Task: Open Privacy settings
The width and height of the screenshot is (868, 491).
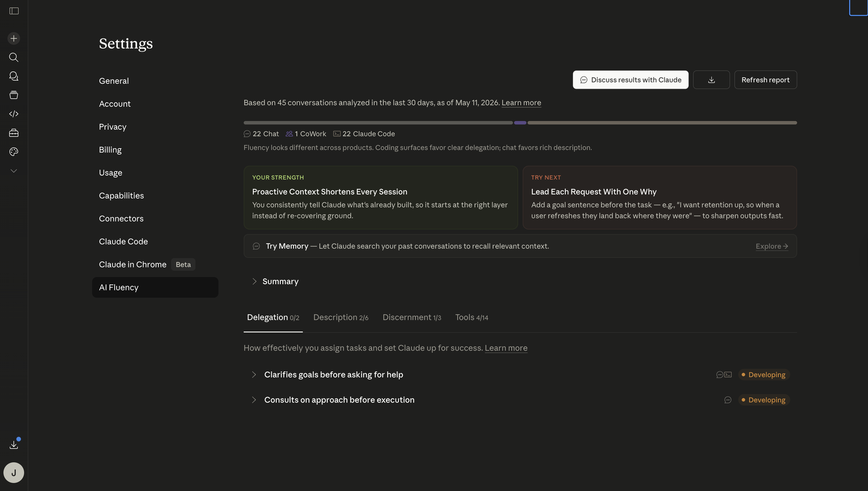Action: coord(155,127)
